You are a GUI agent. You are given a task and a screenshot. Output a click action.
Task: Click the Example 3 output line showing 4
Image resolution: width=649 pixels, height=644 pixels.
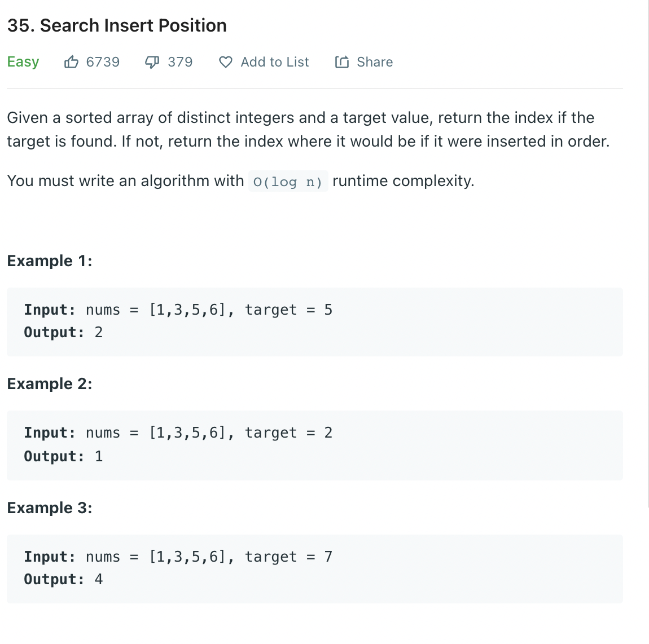(x=63, y=579)
